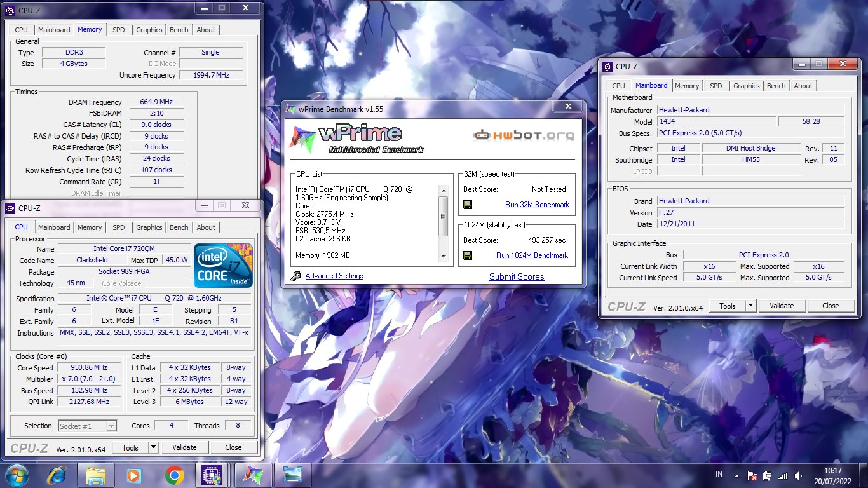Screen dimensions: 868x488
Task: Click title bar icon of the Memory CPU-Z window
Action: click(10, 10)
